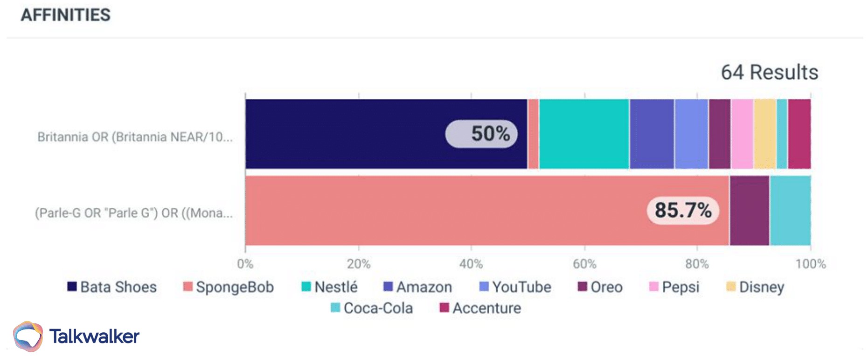Click the 50% data label
The width and height of the screenshot is (868, 356).
click(481, 134)
